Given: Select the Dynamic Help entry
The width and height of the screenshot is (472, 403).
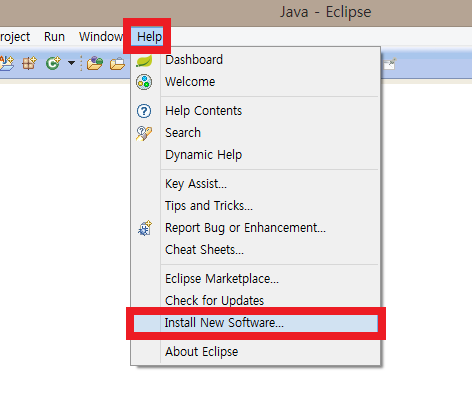Looking at the screenshot, I should click(255, 155).
